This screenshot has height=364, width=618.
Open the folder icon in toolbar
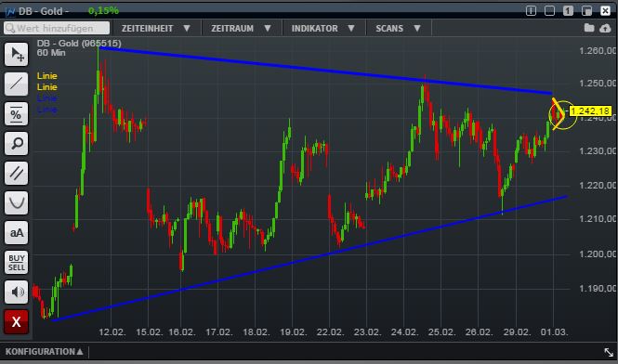click(x=589, y=28)
